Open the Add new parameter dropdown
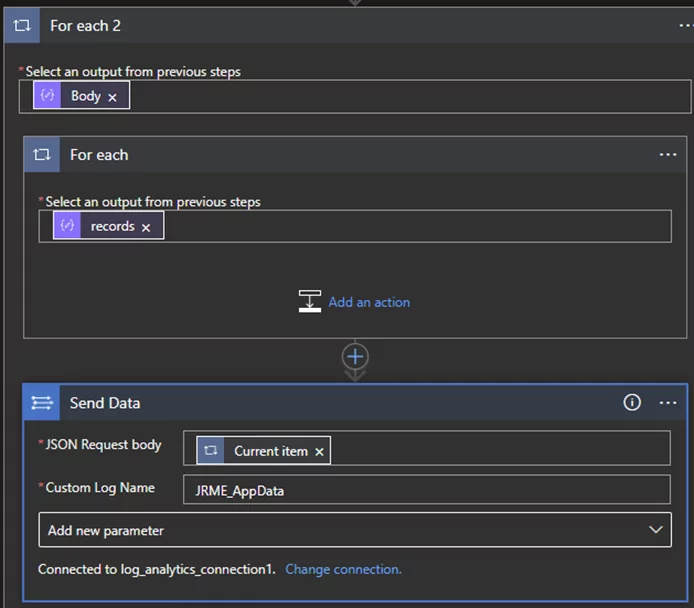Screen dimensions: 694x608 (355, 530)
